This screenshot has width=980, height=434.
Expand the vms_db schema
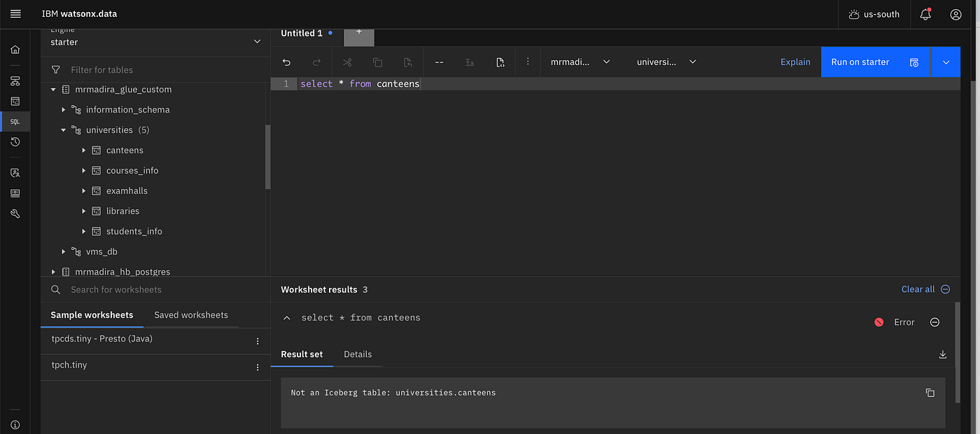(x=64, y=252)
